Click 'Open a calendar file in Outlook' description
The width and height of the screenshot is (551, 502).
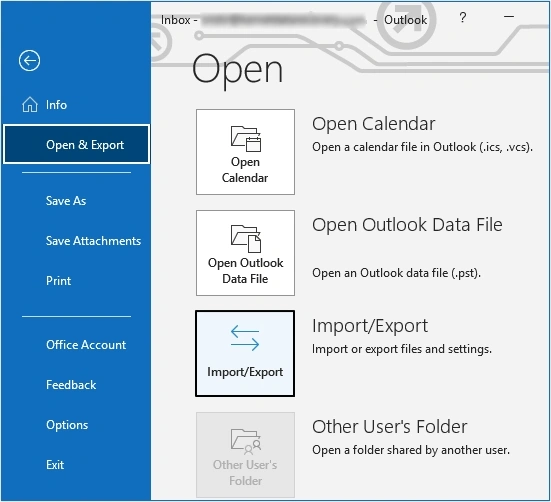pyautogui.click(x=422, y=147)
